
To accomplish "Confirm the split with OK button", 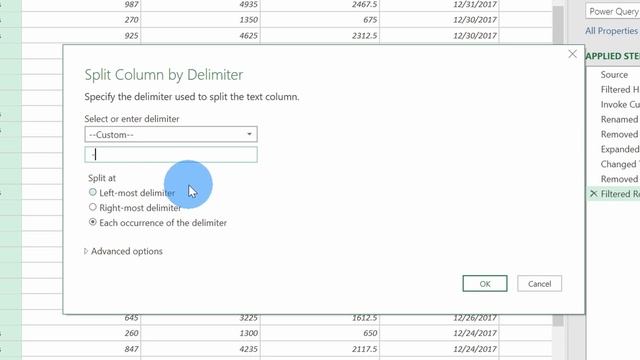I will point(485,284).
